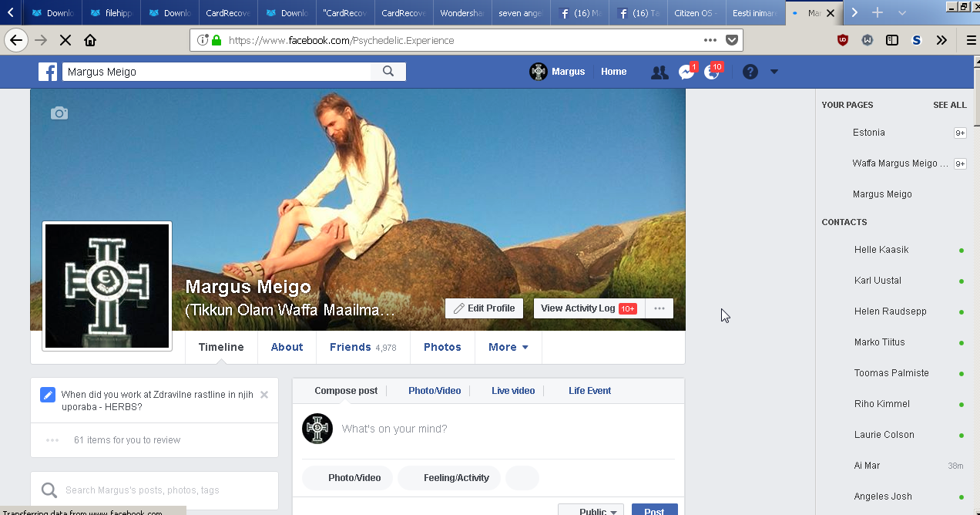The image size is (980, 515).
Task: Expand Facebook account dropdown arrow
Action: click(774, 72)
